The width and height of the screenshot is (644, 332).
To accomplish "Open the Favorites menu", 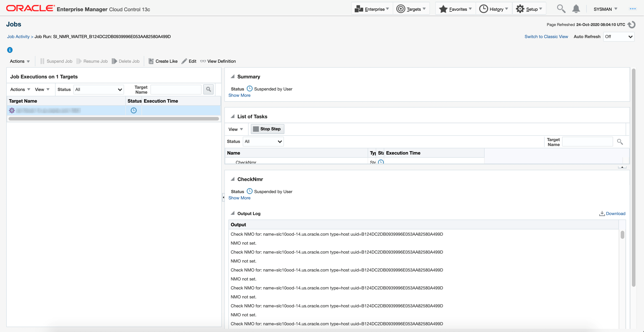I will pyautogui.click(x=455, y=9).
